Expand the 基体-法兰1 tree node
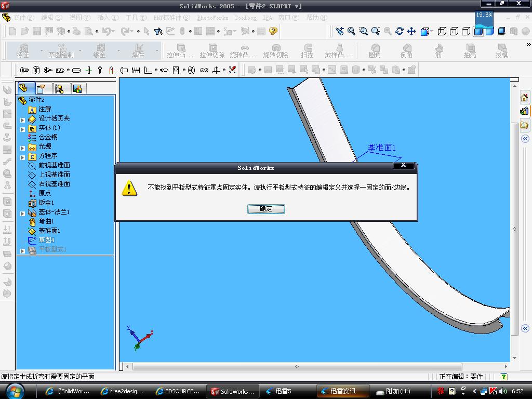The width and height of the screenshot is (532, 399). click(x=22, y=214)
